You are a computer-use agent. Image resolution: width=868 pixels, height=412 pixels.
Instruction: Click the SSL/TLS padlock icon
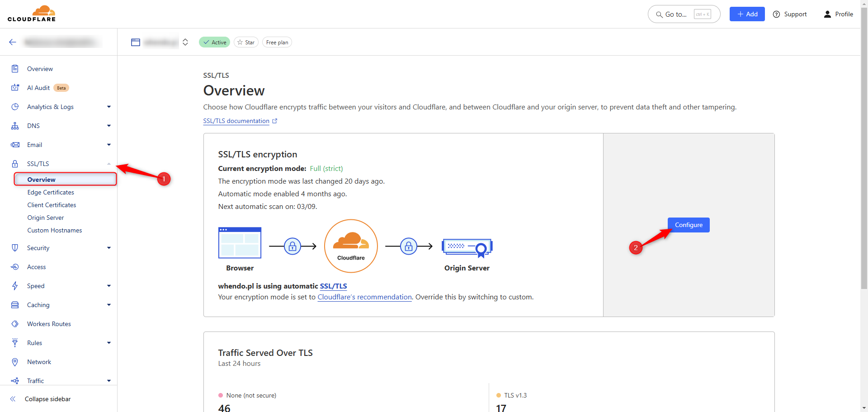tap(15, 164)
